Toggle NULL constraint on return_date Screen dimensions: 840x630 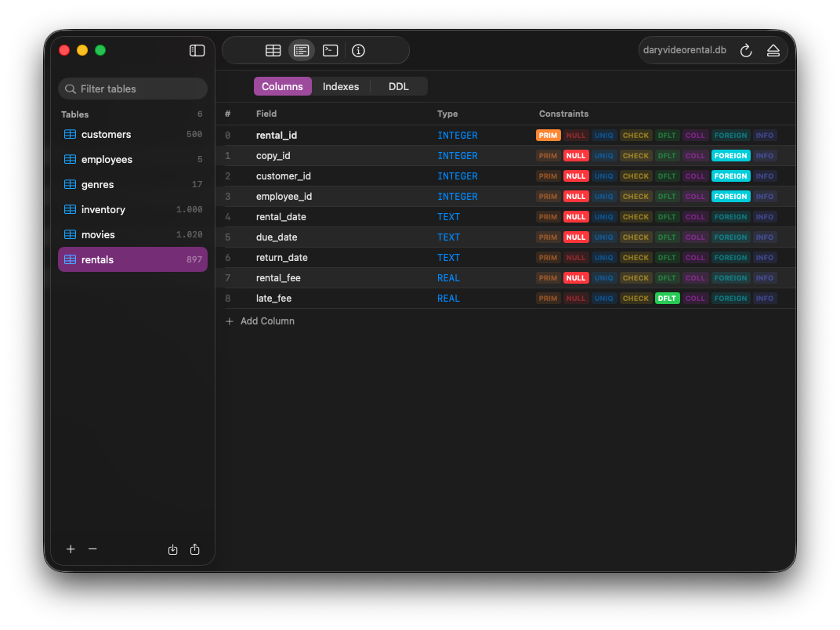tap(576, 258)
